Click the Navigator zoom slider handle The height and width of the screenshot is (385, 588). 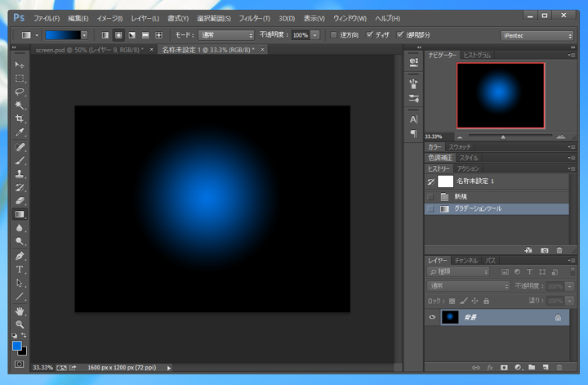tap(503, 137)
